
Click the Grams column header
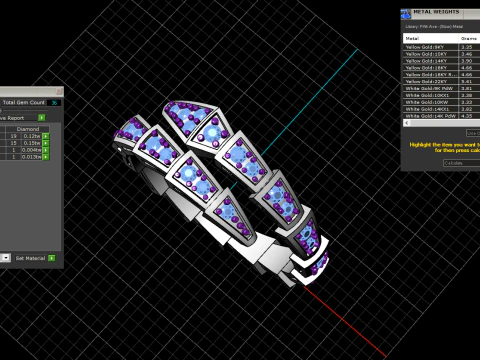coord(469,38)
